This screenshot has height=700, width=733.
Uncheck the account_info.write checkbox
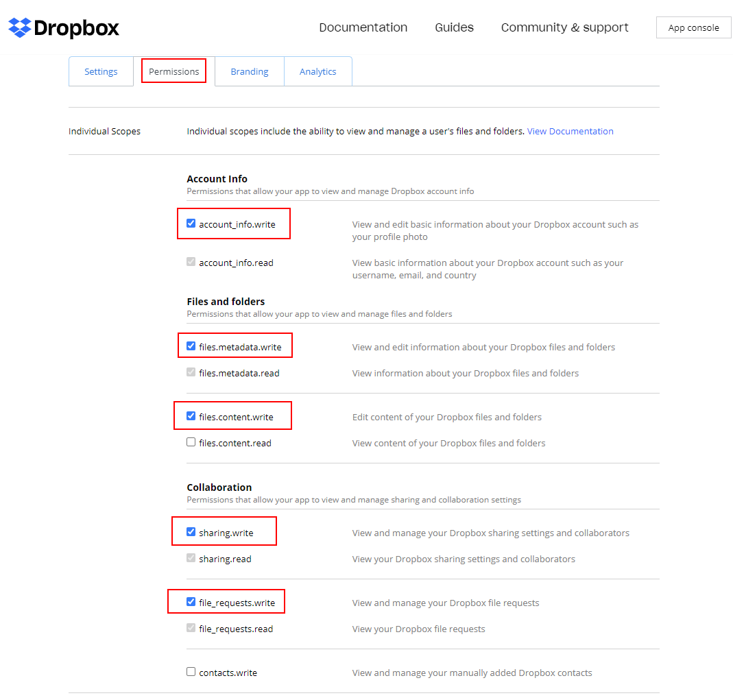(x=191, y=224)
